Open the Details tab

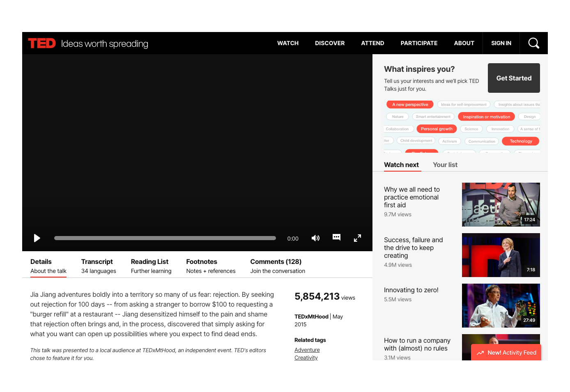(48, 266)
